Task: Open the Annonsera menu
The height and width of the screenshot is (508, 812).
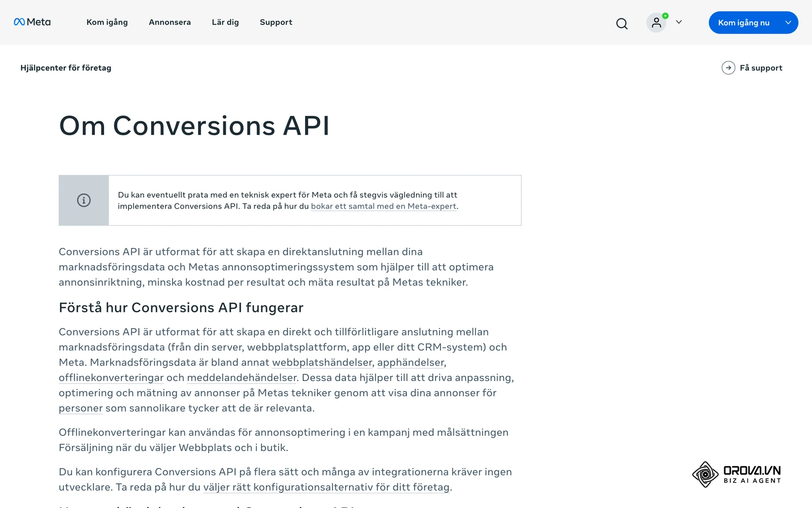Action: point(170,22)
